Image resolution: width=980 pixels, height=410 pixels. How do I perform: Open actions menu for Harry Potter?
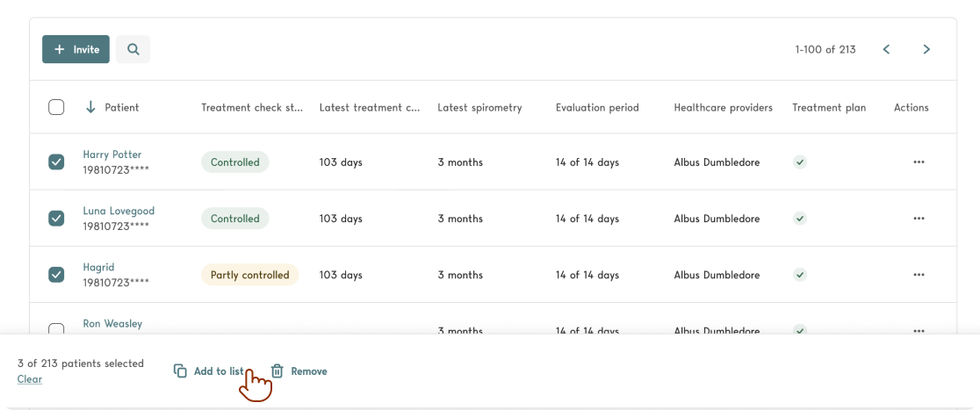coord(919,162)
